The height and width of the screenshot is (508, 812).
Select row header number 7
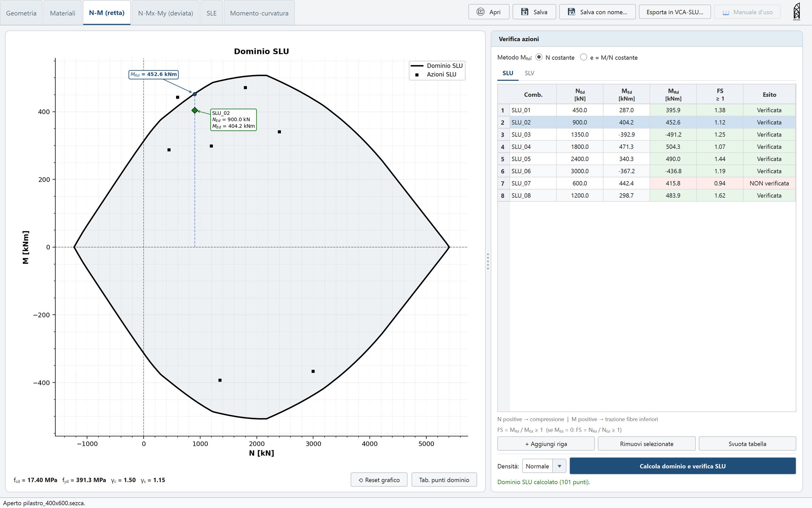[503, 183]
